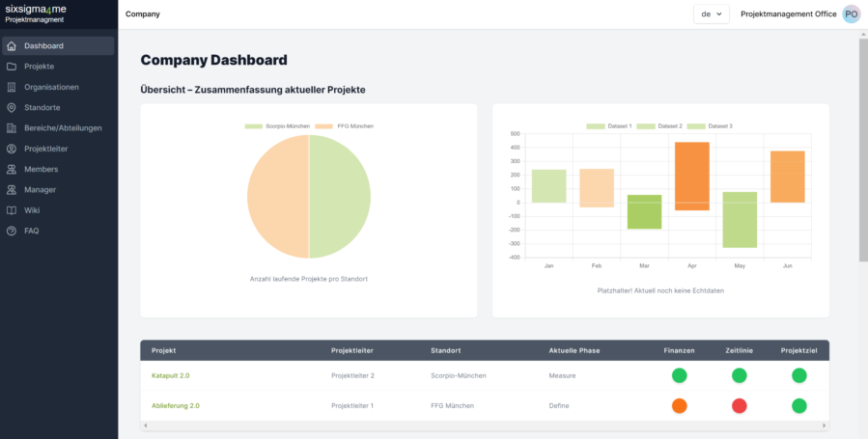
Task: Click the Aktuelle Phase column header
Action: click(x=574, y=350)
